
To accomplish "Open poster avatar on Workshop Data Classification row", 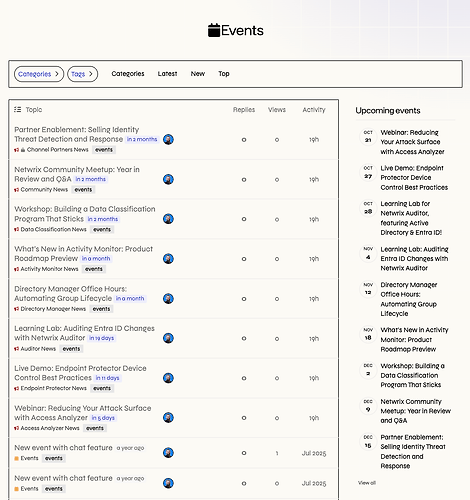I will (x=168, y=219).
